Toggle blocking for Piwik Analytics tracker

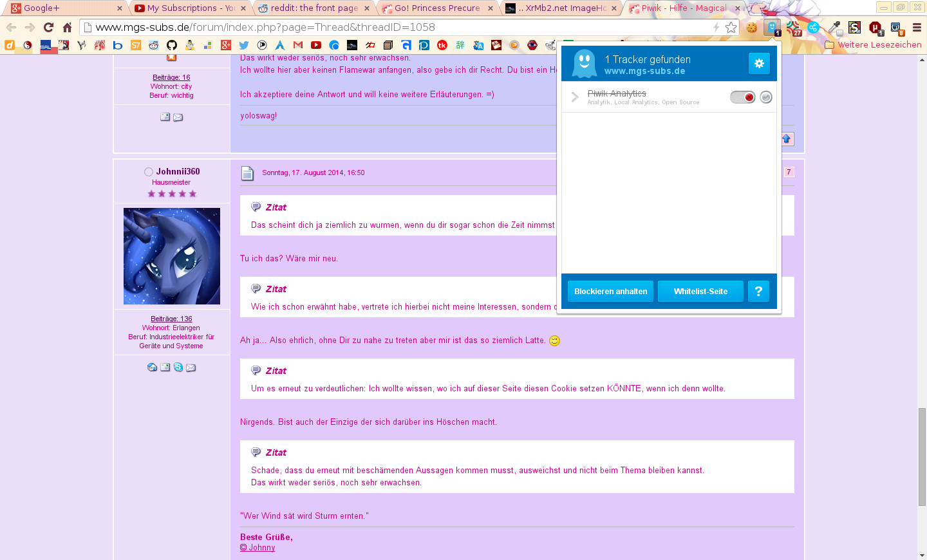(742, 97)
